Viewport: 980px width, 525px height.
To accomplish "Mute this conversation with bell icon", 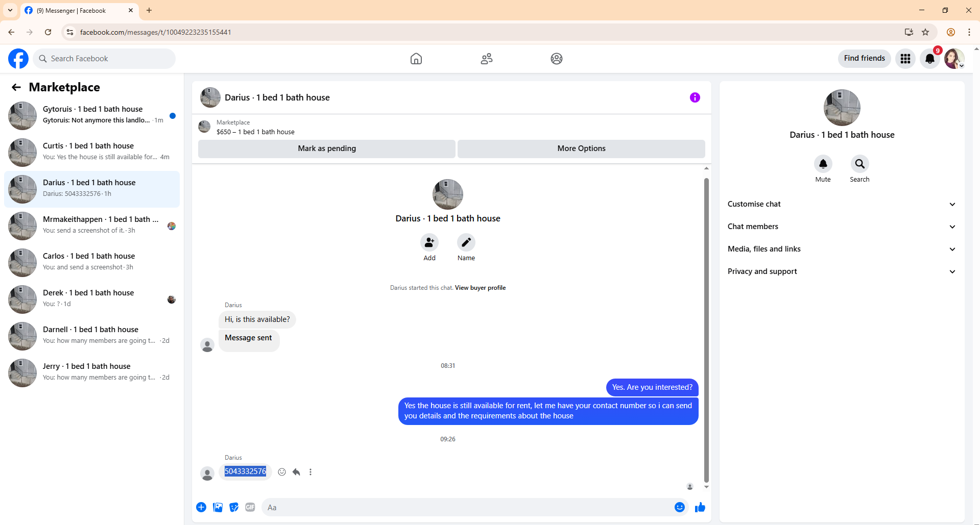I will pyautogui.click(x=823, y=164).
